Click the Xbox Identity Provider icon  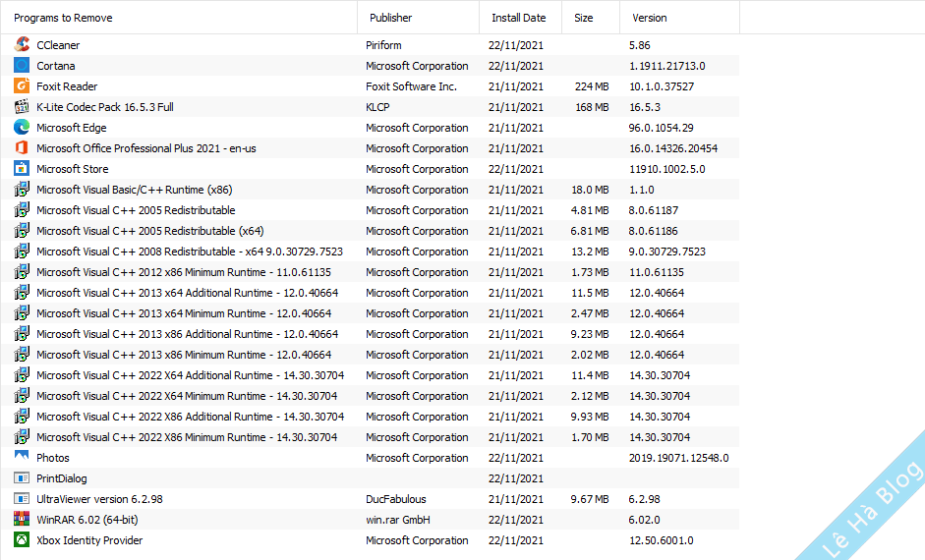coord(22,540)
